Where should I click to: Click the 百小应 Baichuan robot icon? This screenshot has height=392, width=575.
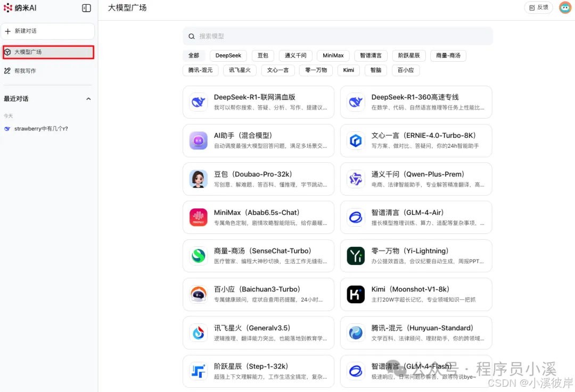coord(199,294)
